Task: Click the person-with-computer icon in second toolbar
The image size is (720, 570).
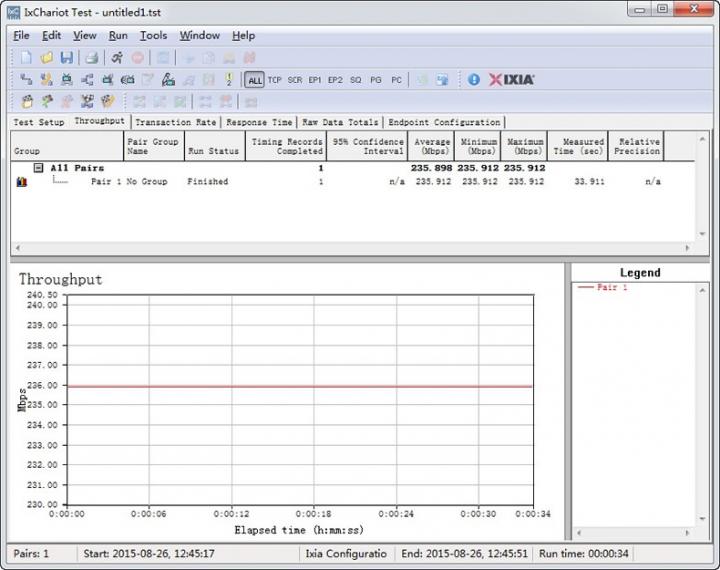Action: pos(168,79)
